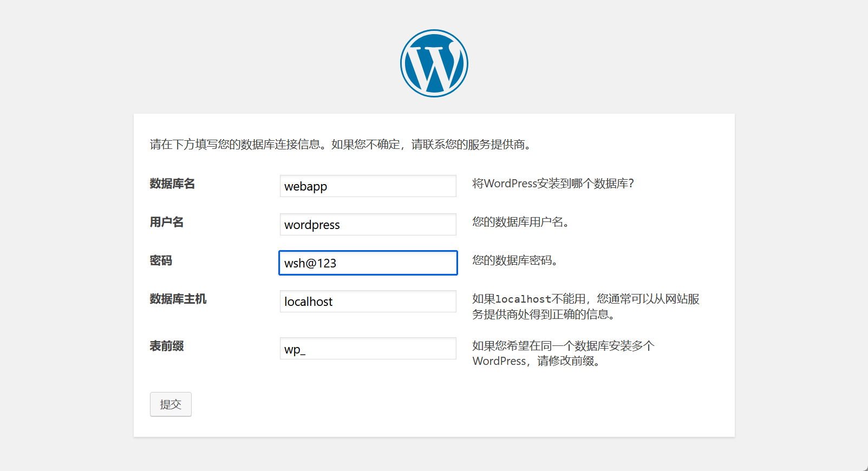
Task: Focus the database name field containing webapp
Action: tap(368, 186)
